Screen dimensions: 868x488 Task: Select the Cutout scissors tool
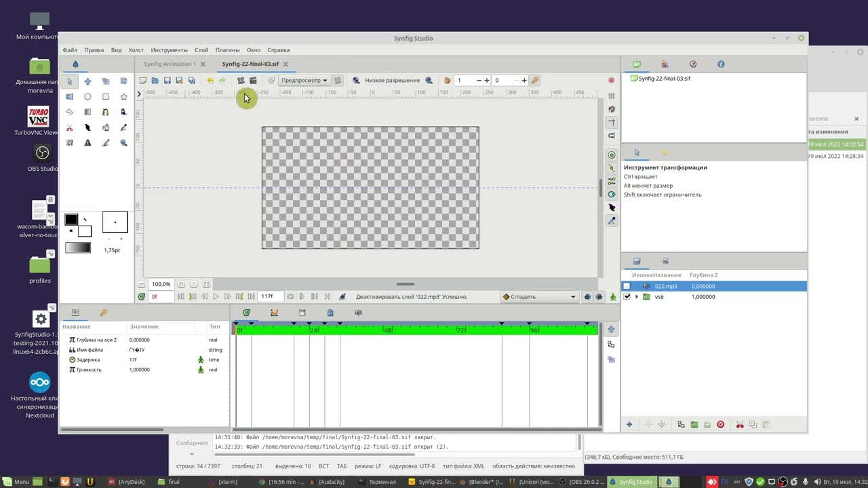(69, 127)
